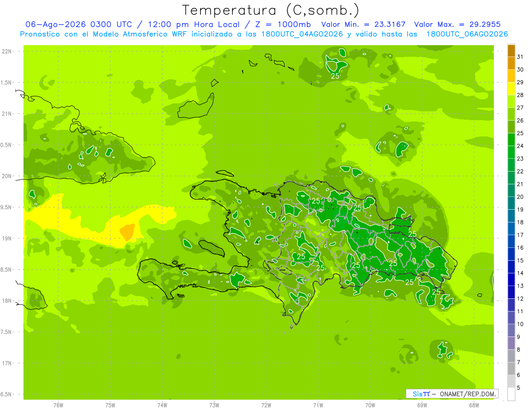Click the 20N latitude axis label
The image size is (532, 411).
click(7, 176)
